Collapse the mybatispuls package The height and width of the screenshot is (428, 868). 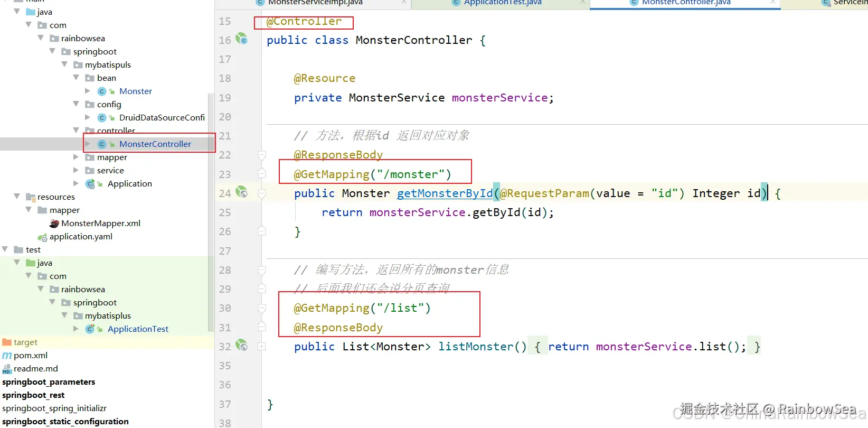(x=64, y=64)
